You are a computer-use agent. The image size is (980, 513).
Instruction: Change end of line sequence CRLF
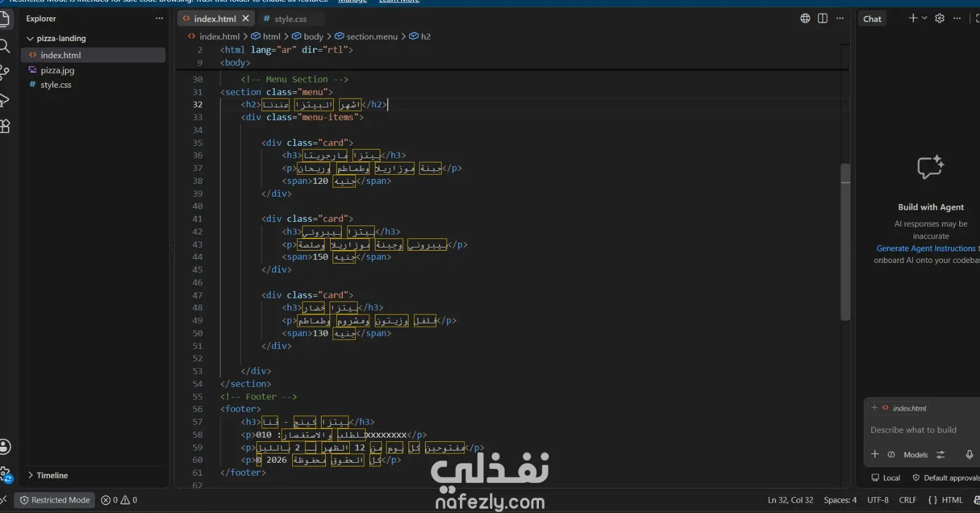click(x=908, y=500)
